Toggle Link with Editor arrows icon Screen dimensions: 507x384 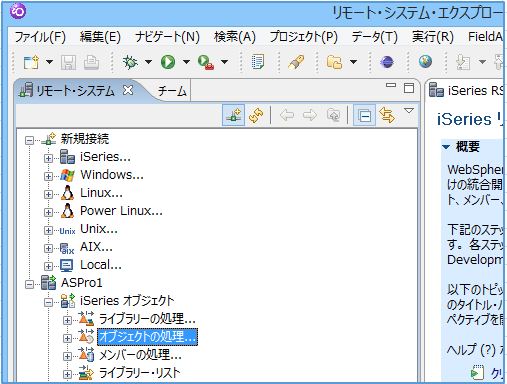click(x=387, y=115)
